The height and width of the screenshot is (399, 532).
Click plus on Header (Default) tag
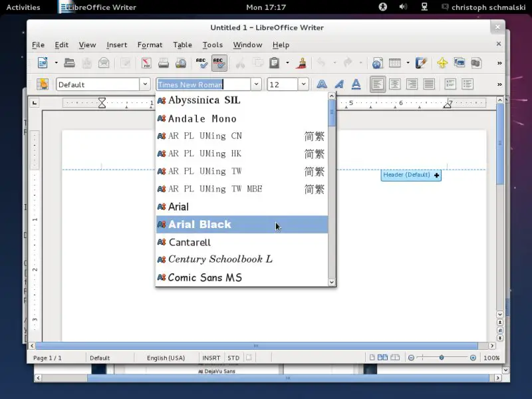[x=437, y=176]
